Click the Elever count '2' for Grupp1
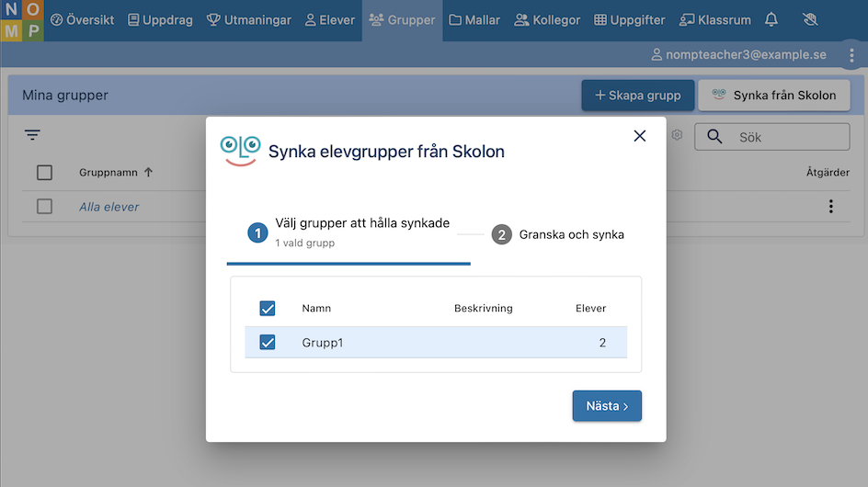The height and width of the screenshot is (487, 868). coord(602,343)
